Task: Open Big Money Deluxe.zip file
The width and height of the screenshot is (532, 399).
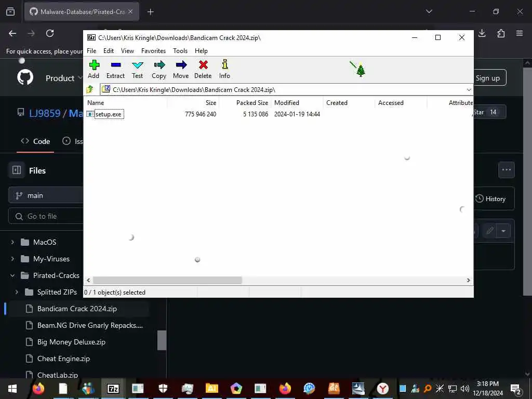Action: click(71, 342)
